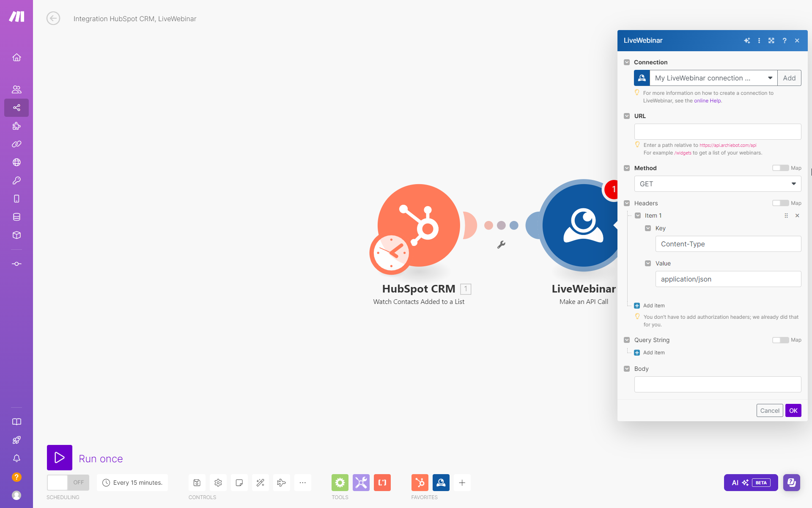Screen dimensions: 812x508
Task: Enable the Map toggle for Headers
Action: (x=780, y=203)
